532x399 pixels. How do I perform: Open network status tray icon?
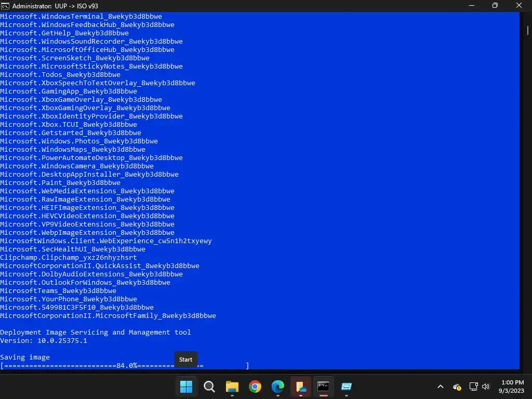(473, 387)
